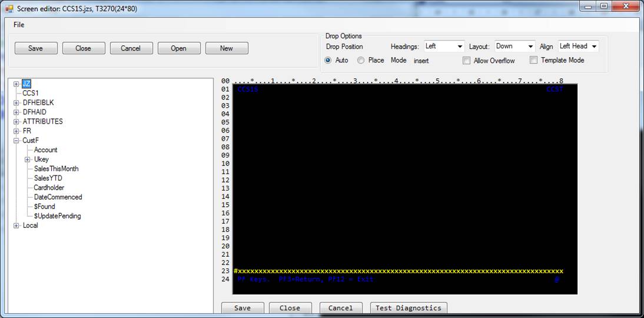Select the Ukey tree label

tap(41, 160)
